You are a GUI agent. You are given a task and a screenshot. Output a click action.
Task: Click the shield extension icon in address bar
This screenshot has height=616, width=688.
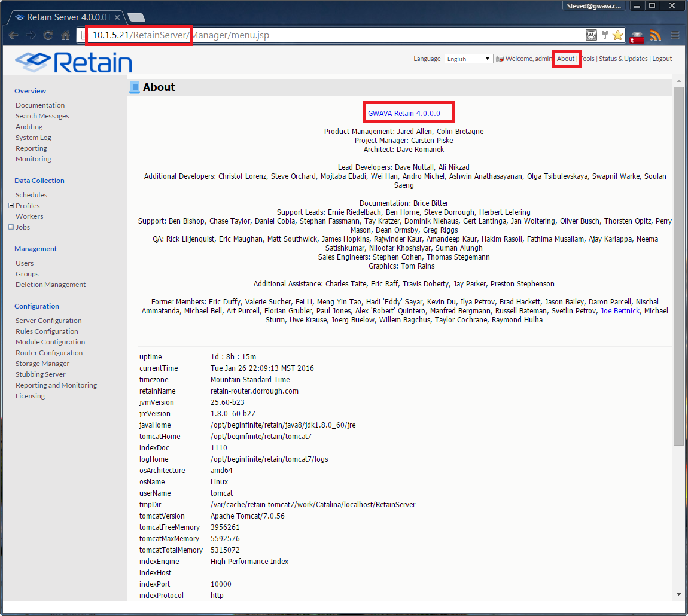tap(592, 35)
